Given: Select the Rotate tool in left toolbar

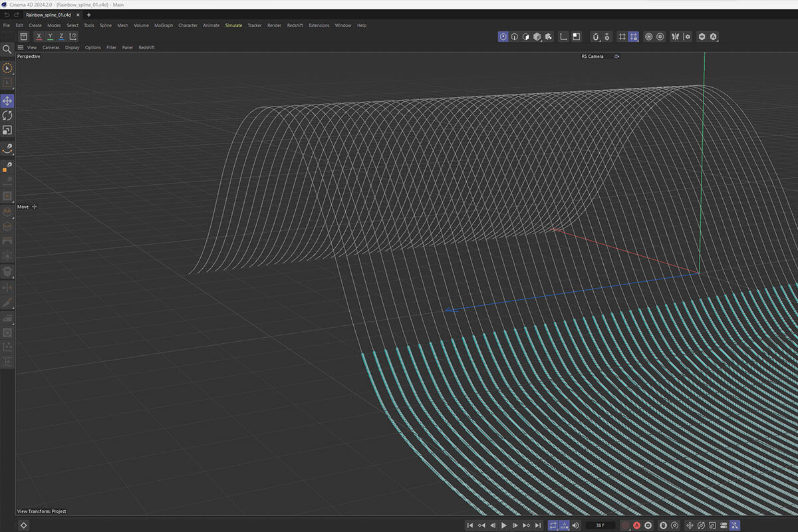Looking at the screenshot, I should pyautogui.click(x=7, y=116).
